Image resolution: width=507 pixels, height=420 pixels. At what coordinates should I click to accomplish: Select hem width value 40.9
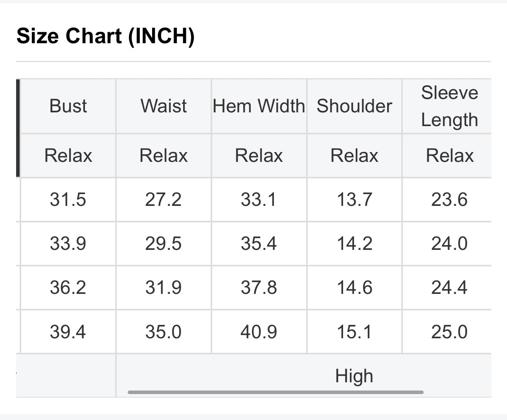[259, 332]
